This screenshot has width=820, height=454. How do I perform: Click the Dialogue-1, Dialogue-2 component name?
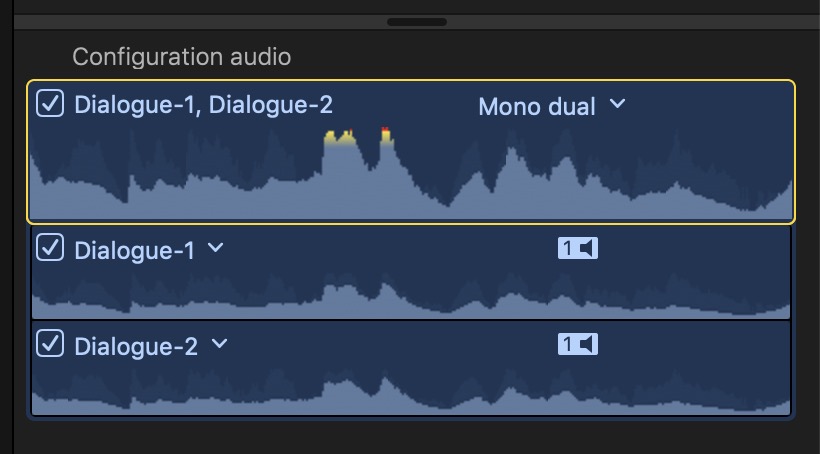click(203, 105)
